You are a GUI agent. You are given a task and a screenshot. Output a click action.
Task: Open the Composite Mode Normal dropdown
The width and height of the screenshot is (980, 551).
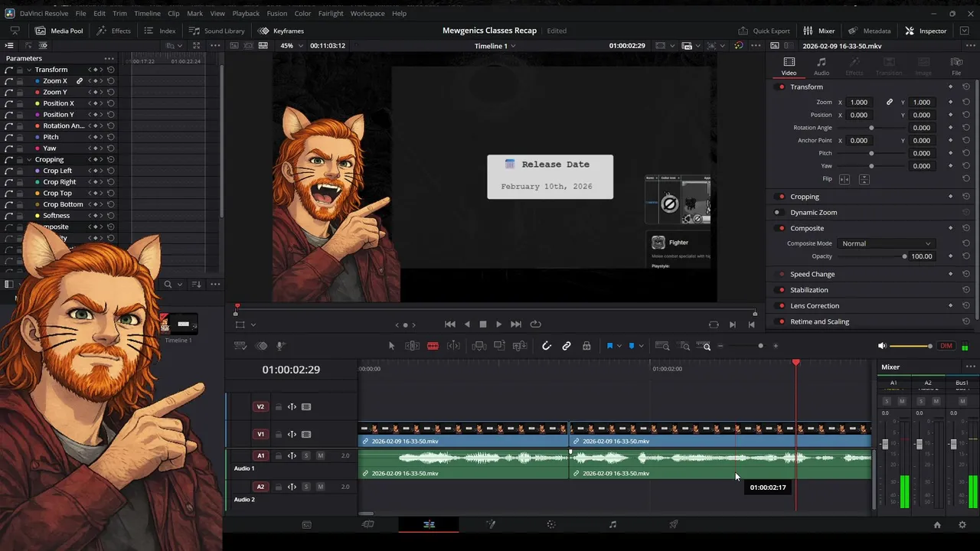tap(886, 243)
